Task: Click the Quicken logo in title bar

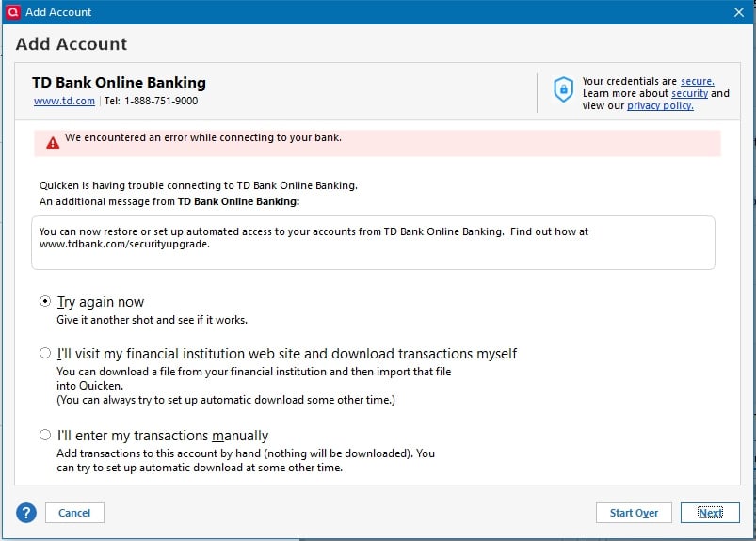Action: coord(13,11)
